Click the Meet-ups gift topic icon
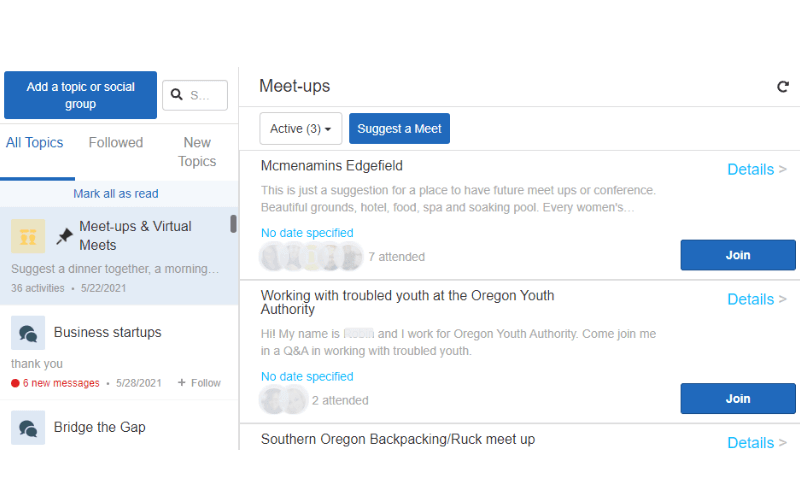This screenshot has width=800, height=500. (x=28, y=236)
